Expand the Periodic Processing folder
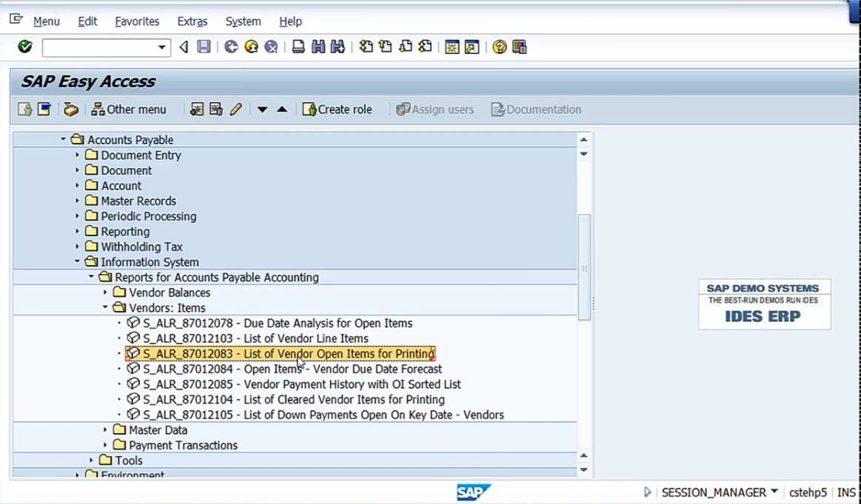 [77, 216]
